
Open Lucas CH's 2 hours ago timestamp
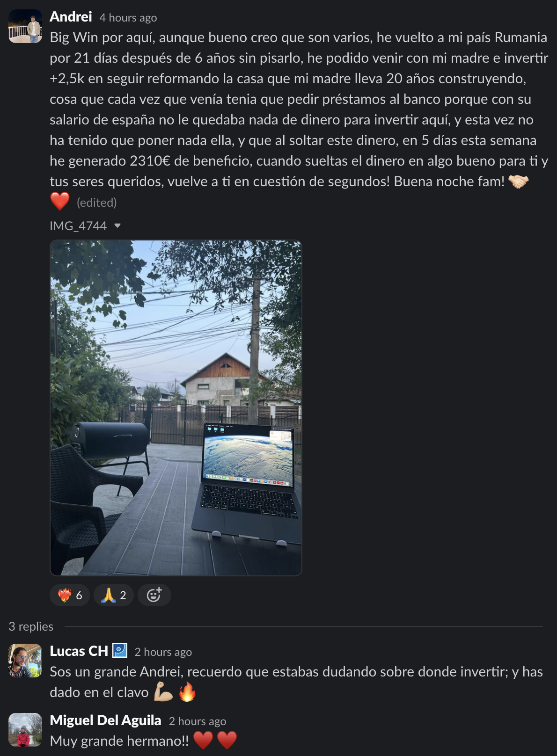[x=163, y=652]
